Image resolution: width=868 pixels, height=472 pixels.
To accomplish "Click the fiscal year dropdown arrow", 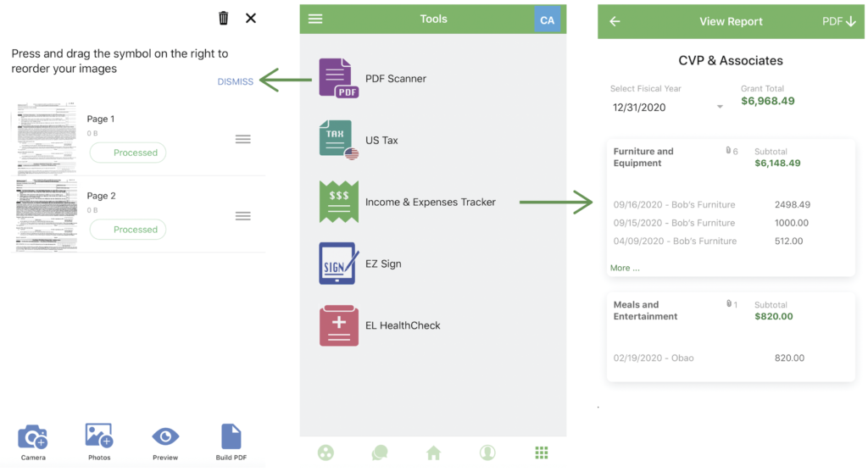I will click(720, 107).
